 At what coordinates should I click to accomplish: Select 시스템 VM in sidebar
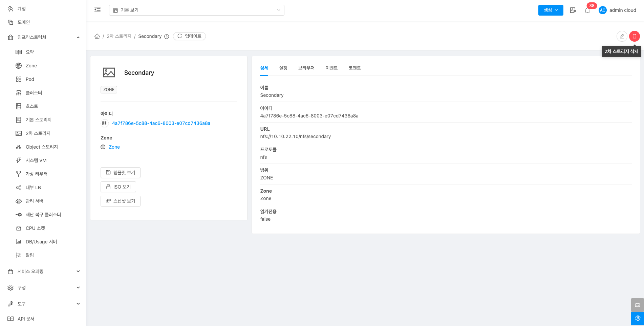36,160
